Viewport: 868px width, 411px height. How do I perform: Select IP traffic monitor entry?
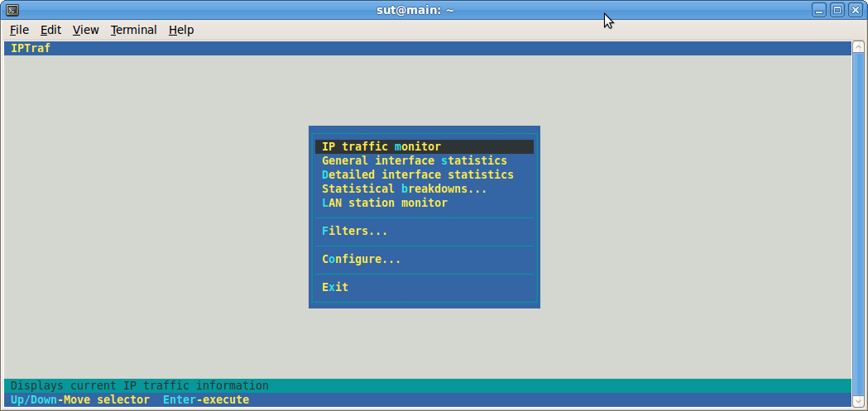pos(424,146)
